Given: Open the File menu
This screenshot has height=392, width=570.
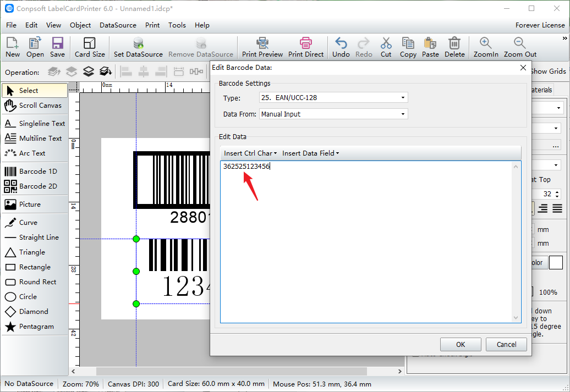Looking at the screenshot, I should (11, 25).
